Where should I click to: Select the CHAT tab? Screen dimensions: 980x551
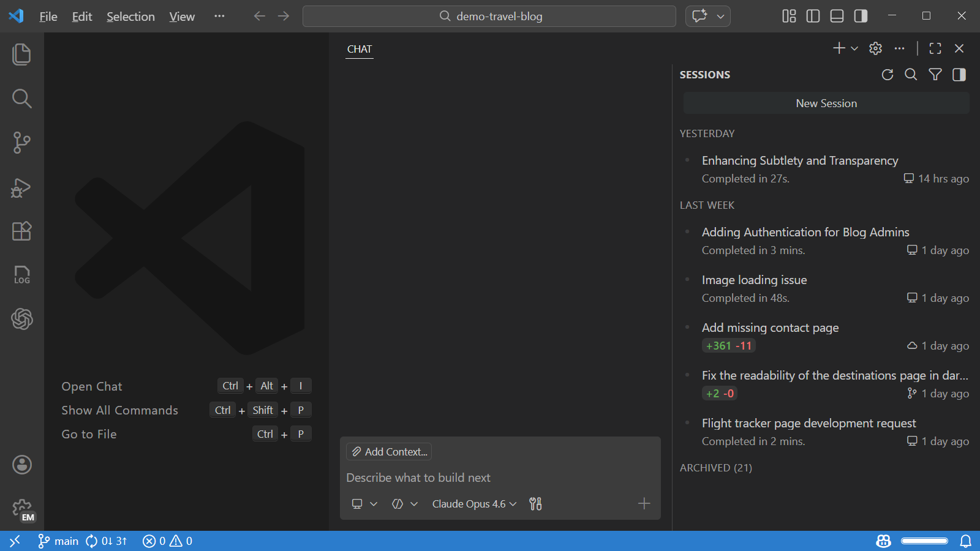tap(360, 49)
